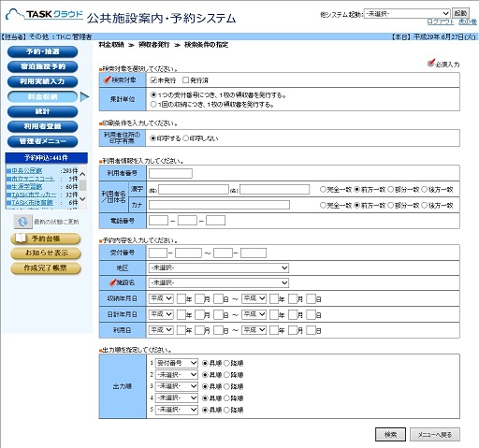The image size is (479, 448).
Task: Click the 利用者番号 input field
Action: 170,173
